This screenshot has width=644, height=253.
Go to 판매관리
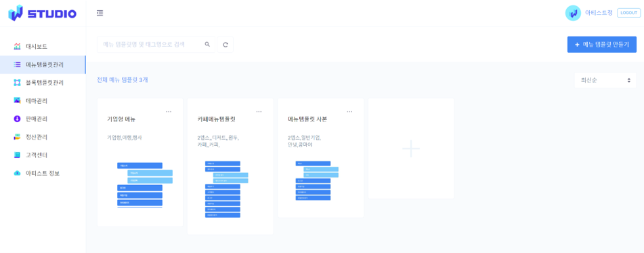click(x=37, y=119)
